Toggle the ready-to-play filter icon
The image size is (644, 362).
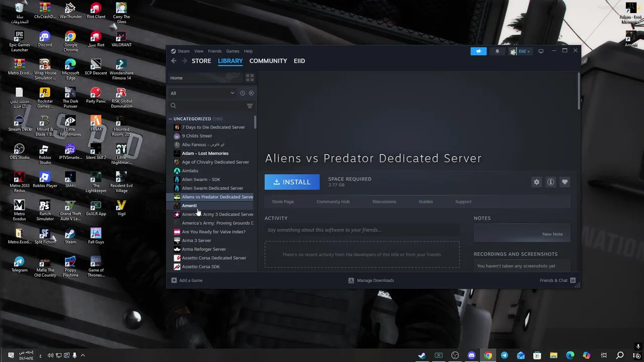point(251,93)
